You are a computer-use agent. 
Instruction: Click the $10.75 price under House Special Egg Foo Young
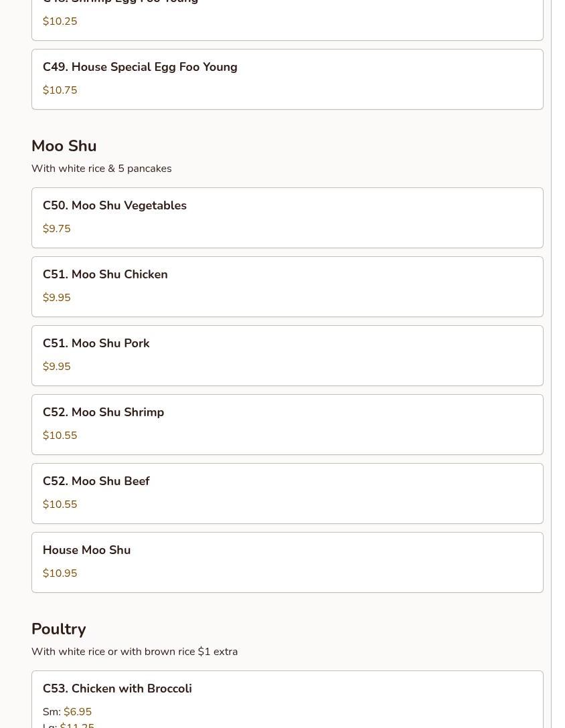60,90
